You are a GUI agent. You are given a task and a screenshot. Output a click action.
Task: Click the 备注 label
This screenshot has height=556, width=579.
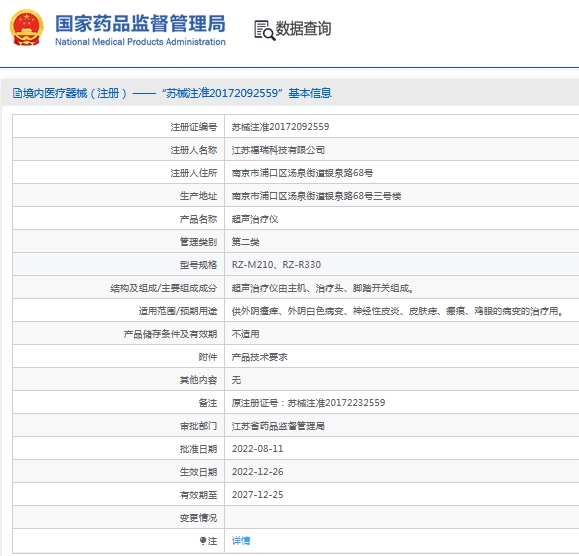coord(208,403)
